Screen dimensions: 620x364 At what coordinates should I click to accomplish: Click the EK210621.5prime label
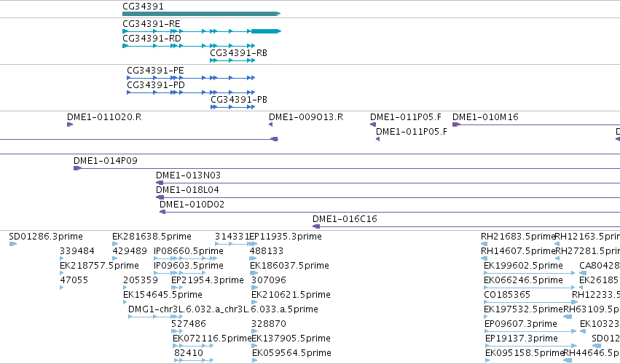click(291, 296)
